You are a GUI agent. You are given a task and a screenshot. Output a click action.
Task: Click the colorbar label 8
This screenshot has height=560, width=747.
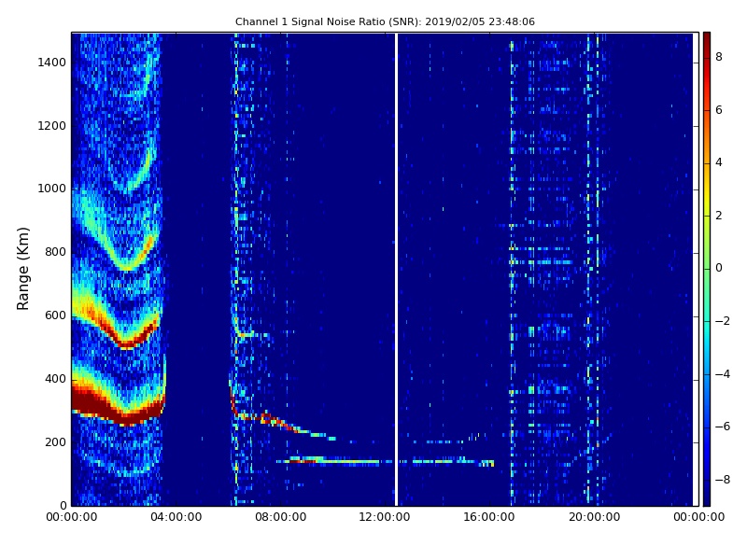719,57
